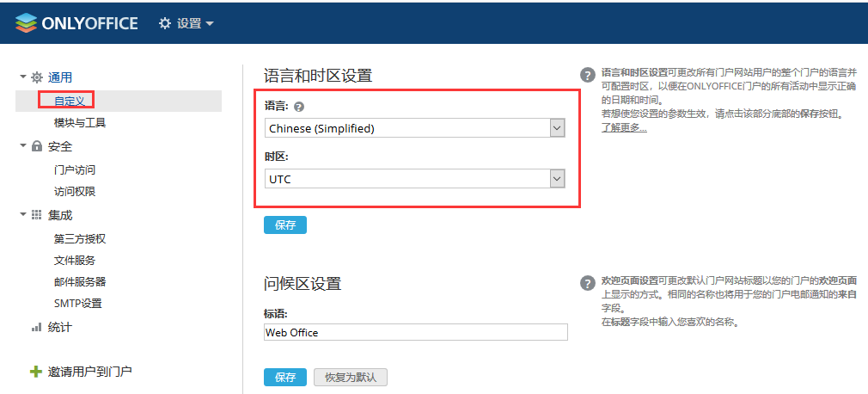This screenshot has height=394, width=868.
Task: Open the 语言 dropdown showing Chinese (Simplified)
Action: pyautogui.click(x=415, y=128)
